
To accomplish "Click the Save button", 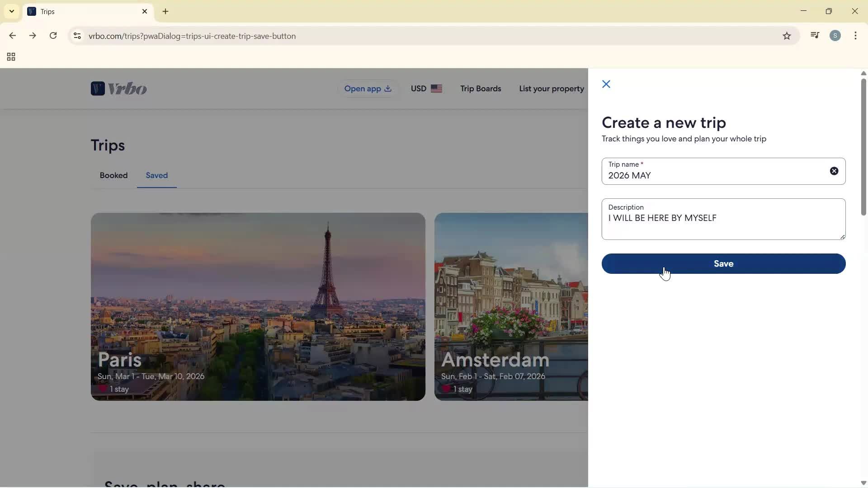I will click(x=723, y=263).
